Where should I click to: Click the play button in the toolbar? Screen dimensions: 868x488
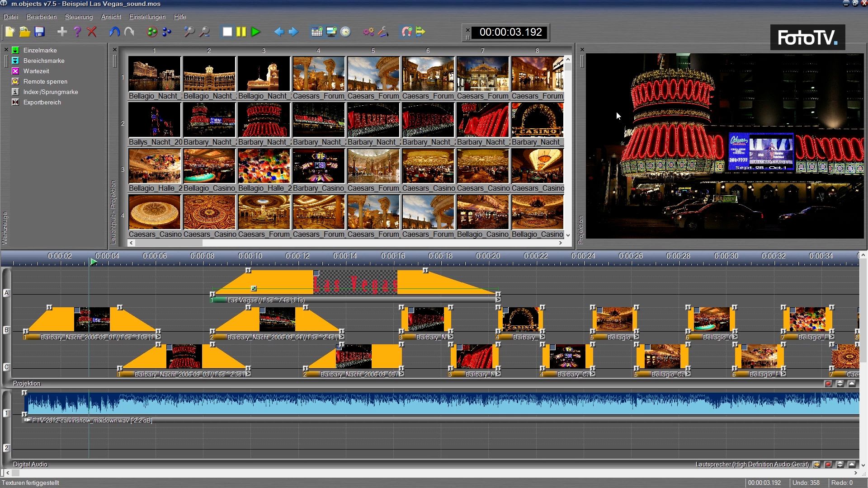pyautogui.click(x=255, y=32)
